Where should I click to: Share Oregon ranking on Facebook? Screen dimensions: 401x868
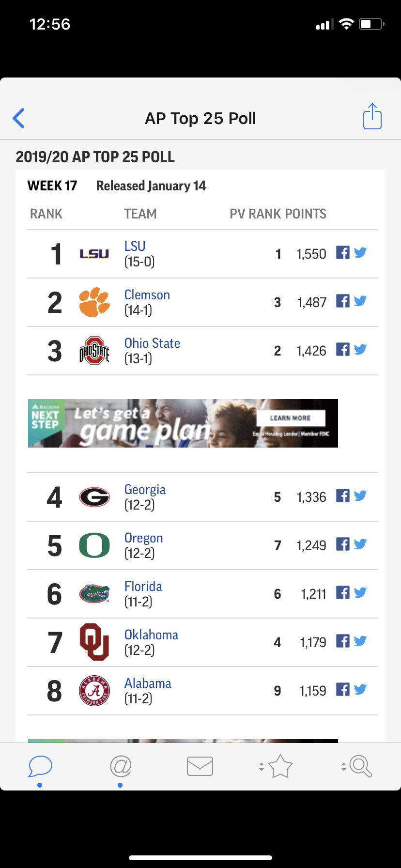point(342,544)
